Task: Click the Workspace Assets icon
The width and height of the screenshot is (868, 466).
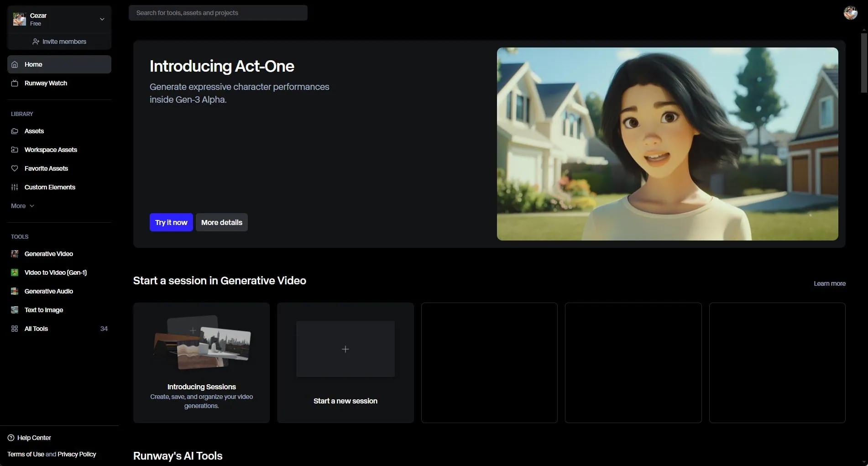Action: tap(15, 150)
